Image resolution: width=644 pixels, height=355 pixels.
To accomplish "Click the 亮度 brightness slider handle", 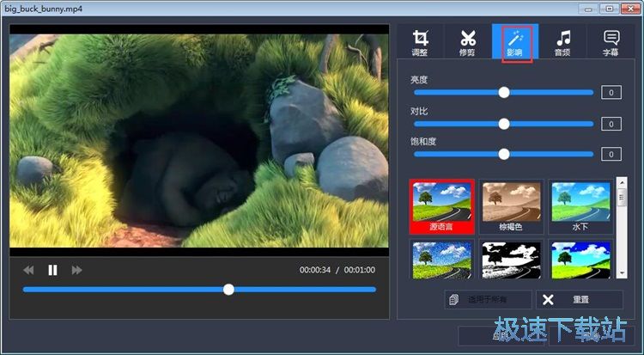I will coord(504,93).
